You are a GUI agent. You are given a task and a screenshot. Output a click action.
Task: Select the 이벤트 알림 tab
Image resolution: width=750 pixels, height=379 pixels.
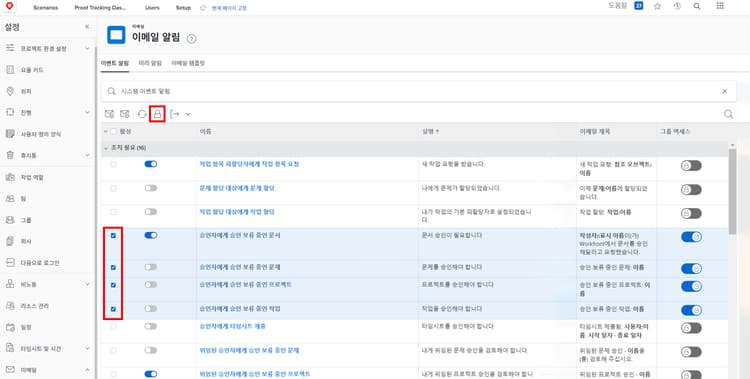coord(115,63)
